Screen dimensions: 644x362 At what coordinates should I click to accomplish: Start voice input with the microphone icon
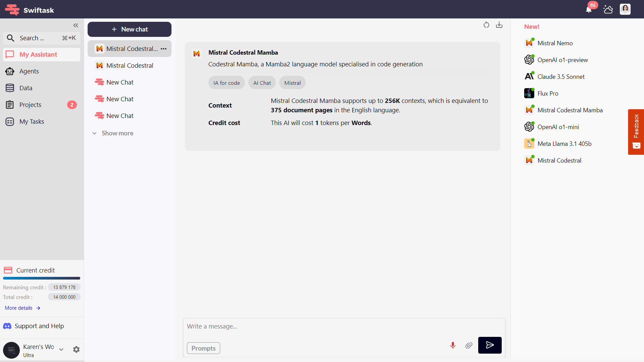tap(453, 345)
